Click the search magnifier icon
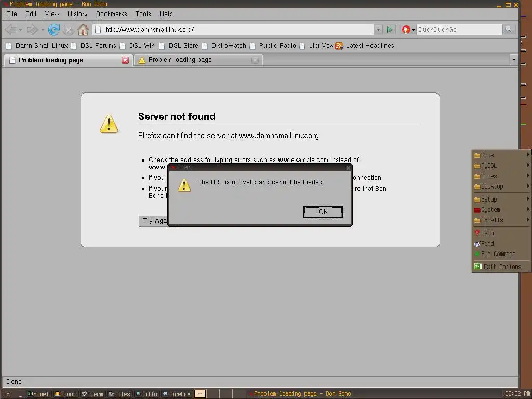This screenshot has height=399, width=532. click(509, 30)
